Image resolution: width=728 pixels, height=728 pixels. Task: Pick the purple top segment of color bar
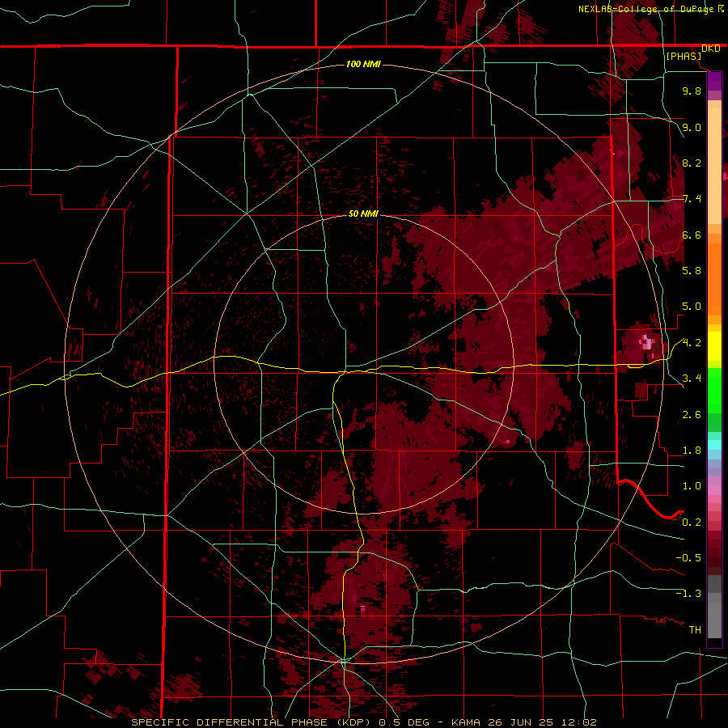click(714, 81)
